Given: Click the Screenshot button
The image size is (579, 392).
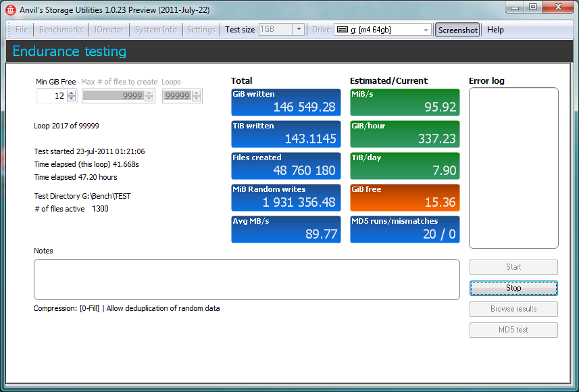Looking at the screenshot, I should (457, 30).
